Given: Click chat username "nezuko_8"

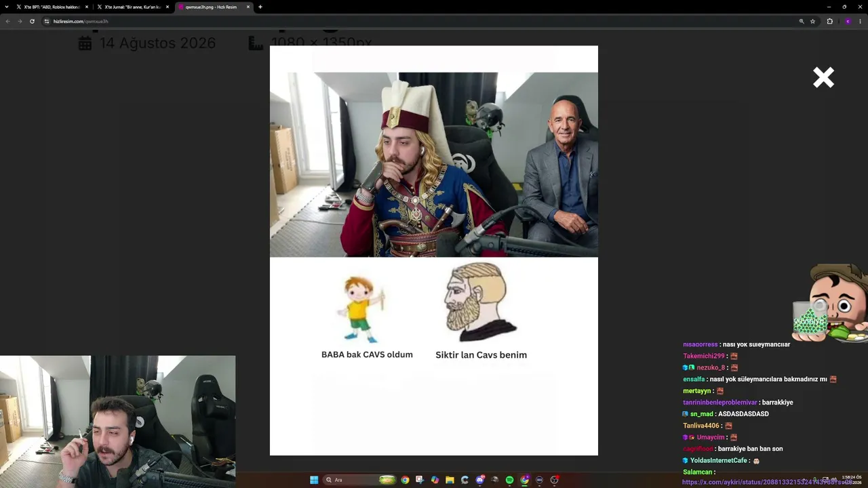Looking at the screenshot, I should pyautogui.click(x=711, y=367).
